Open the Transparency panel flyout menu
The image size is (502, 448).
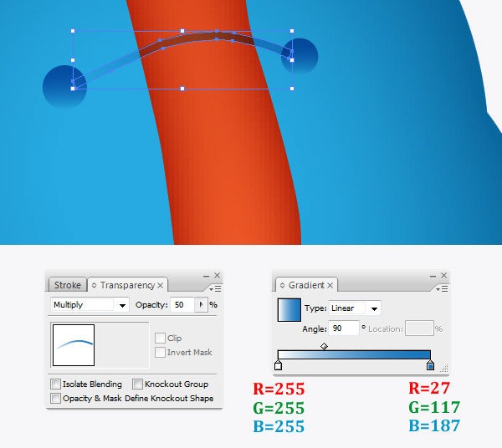coord(215,288)
